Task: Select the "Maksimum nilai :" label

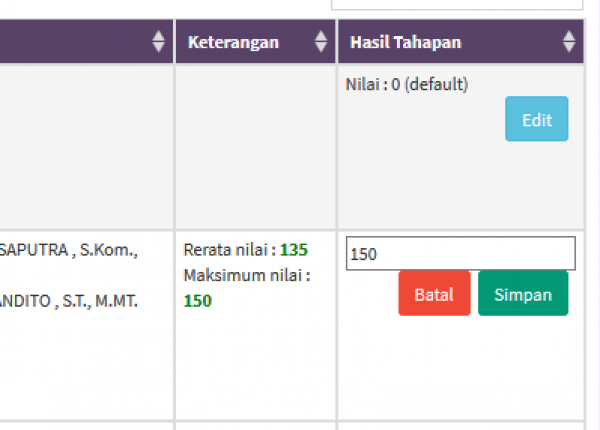Action: point(247,275)
